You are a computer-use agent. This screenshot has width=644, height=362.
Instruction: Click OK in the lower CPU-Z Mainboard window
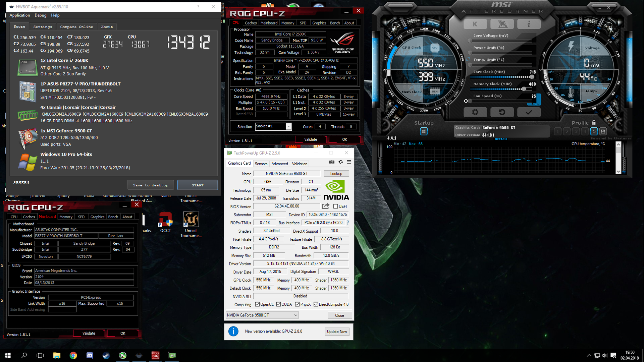click(123, 333)
